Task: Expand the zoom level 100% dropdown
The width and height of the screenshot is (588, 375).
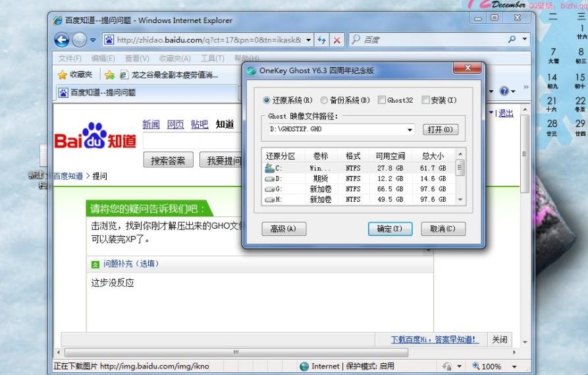Action: [x=514, y=366]
